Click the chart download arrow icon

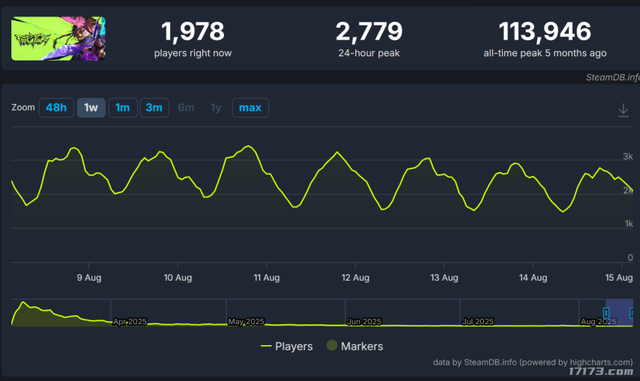pyautogui.click(x=623, y=110)
